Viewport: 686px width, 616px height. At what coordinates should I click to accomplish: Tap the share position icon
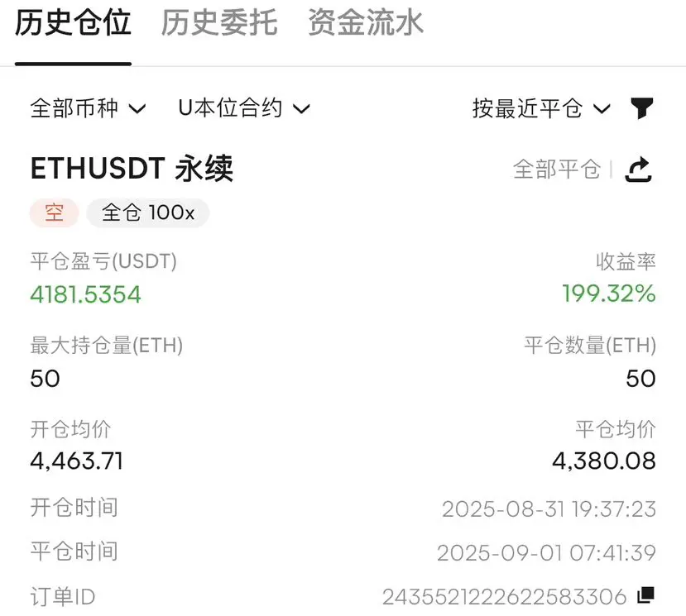tap(639, 170)
